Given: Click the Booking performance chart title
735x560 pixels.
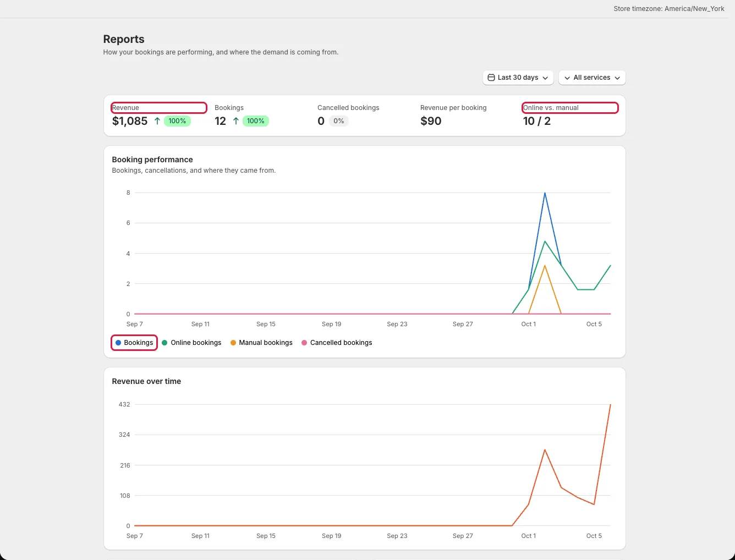Looking at the screenshot, I should tap(152, 160).
